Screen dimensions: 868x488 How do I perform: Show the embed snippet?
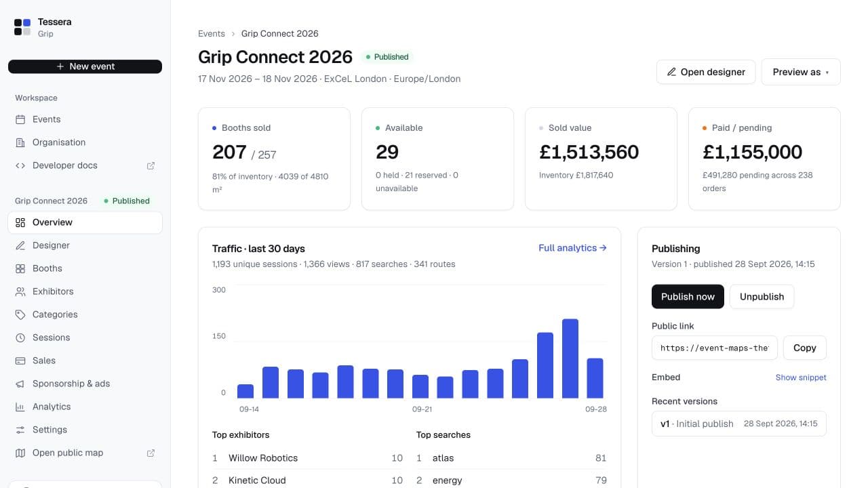(x=801, y=378)
